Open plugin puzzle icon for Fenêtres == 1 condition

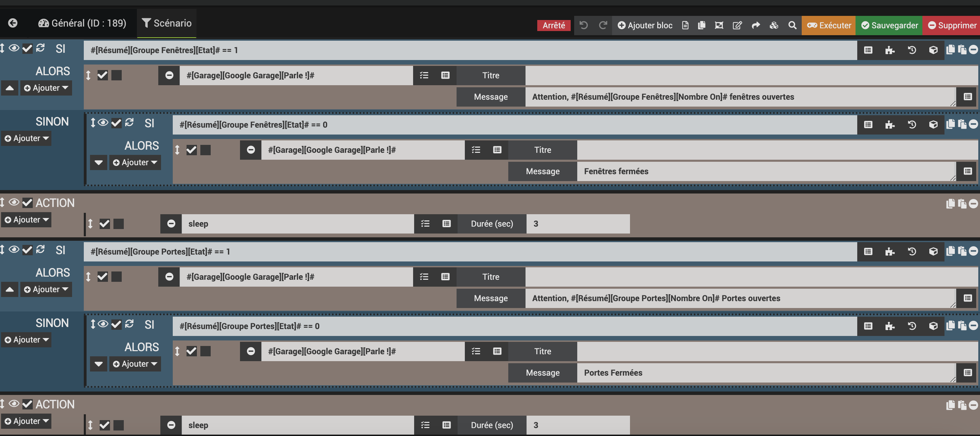point(889,50)
